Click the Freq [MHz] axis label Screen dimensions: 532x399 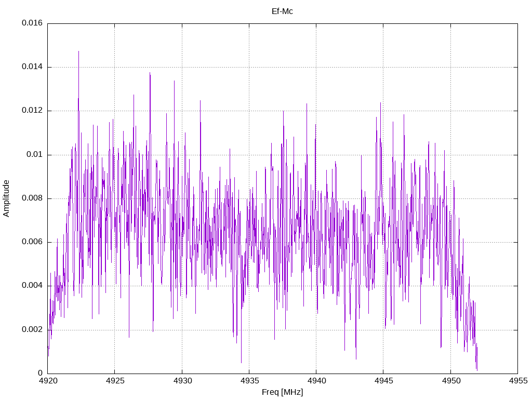tap(282, 392)
